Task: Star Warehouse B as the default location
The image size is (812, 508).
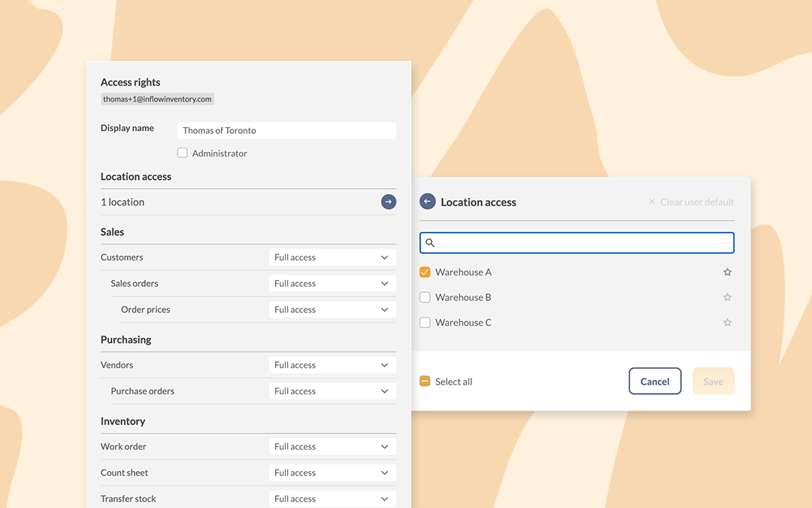Action: coord(727,297)
